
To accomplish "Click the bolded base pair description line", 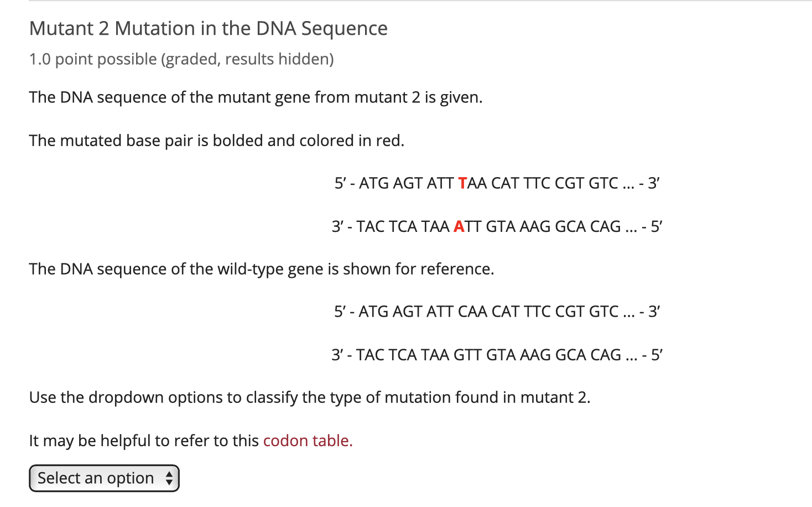I will [217, 140].
